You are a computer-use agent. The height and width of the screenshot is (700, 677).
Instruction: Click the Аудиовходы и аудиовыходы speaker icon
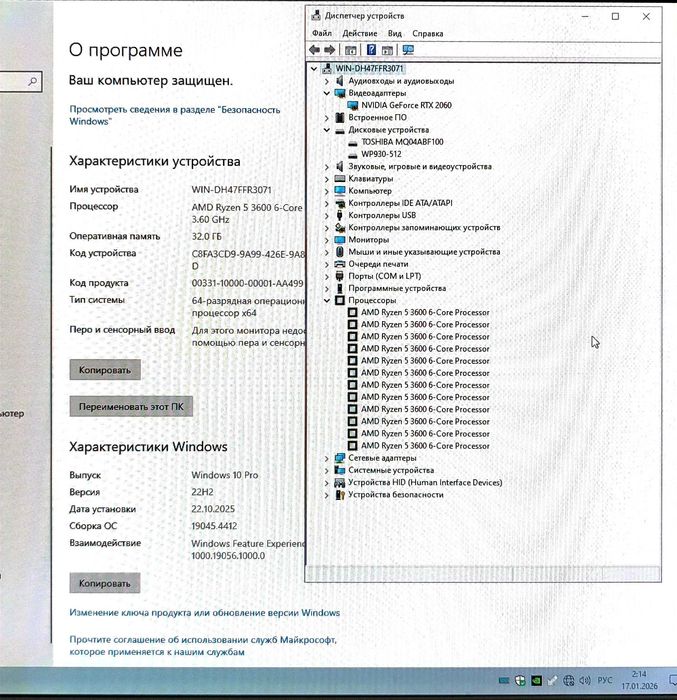(x=340, y=81)
